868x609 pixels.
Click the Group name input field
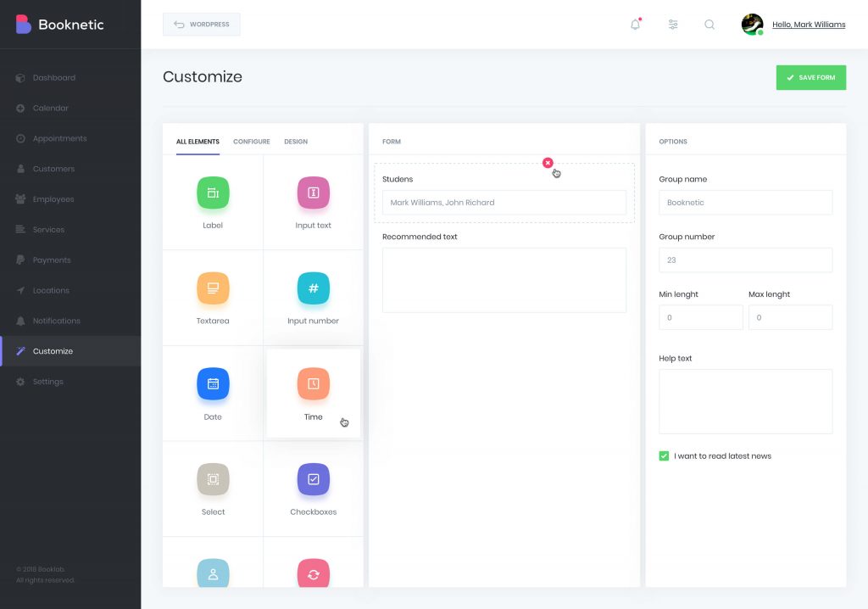pyautogui.click(x=745, y=202)
